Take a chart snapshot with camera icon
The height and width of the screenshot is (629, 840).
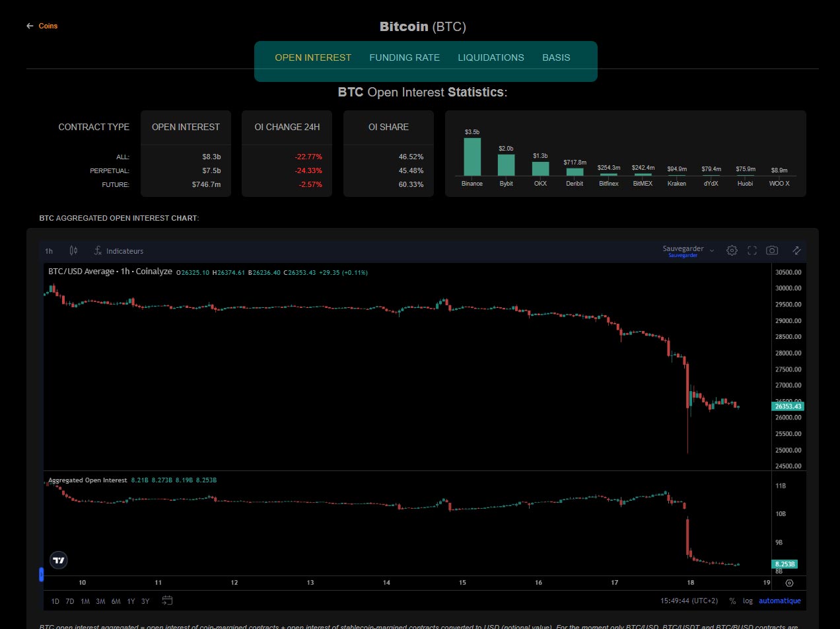tap(772, 250)
